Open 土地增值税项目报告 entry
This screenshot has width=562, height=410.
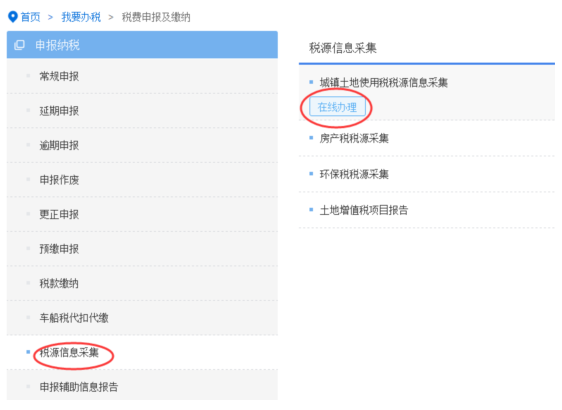(x=364, y=210)
